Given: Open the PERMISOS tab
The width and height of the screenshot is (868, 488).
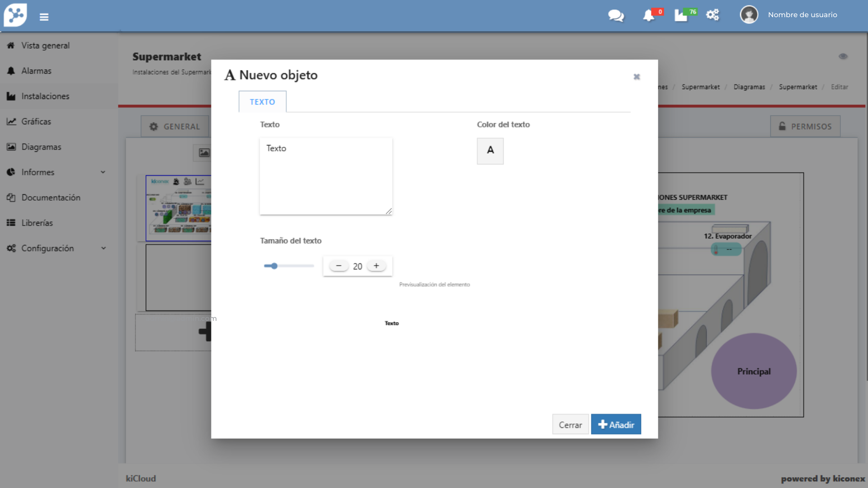Looking at the screenshot, I should tap(805, 127).
